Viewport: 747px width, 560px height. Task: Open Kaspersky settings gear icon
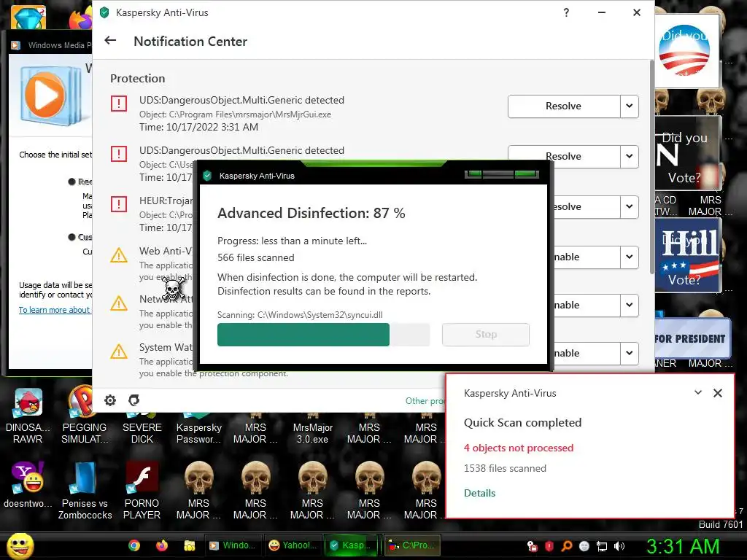110,400
